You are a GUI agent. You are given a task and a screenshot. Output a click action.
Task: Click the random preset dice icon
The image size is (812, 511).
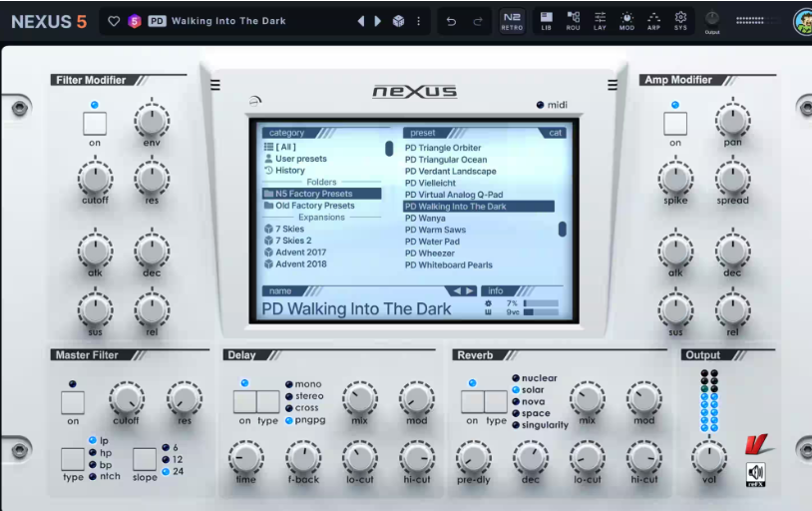[x=398, y=21]
